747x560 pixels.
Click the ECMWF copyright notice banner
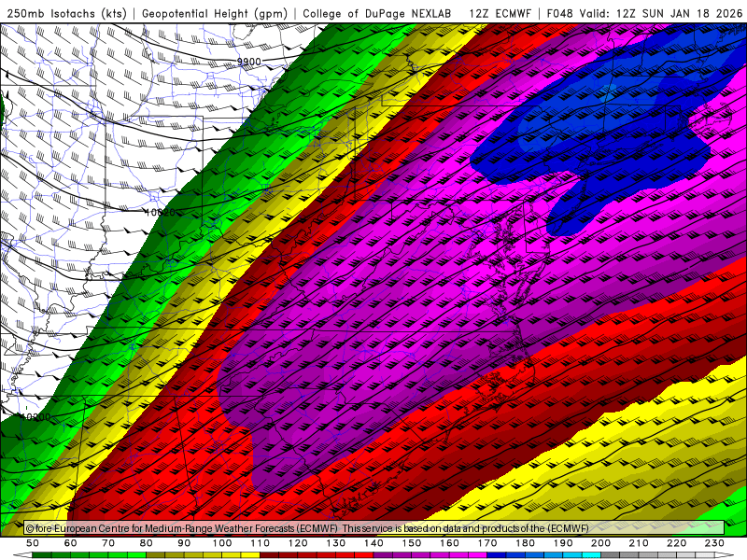374,528
